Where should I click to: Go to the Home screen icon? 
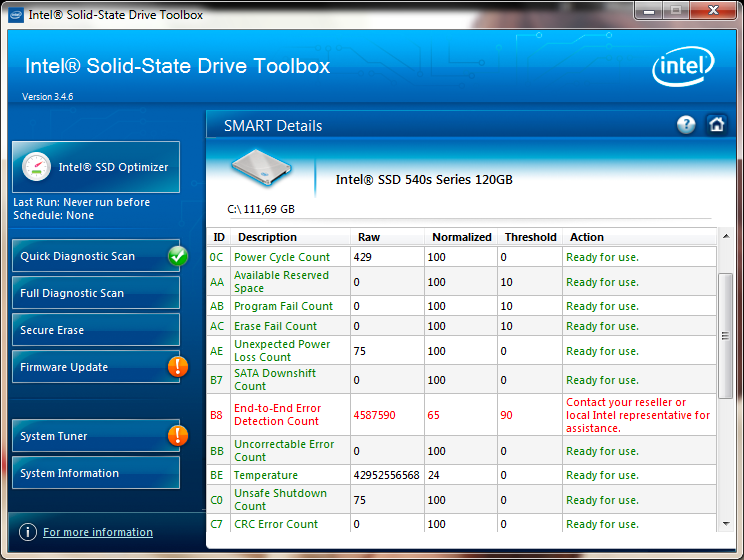coord(716,125)
